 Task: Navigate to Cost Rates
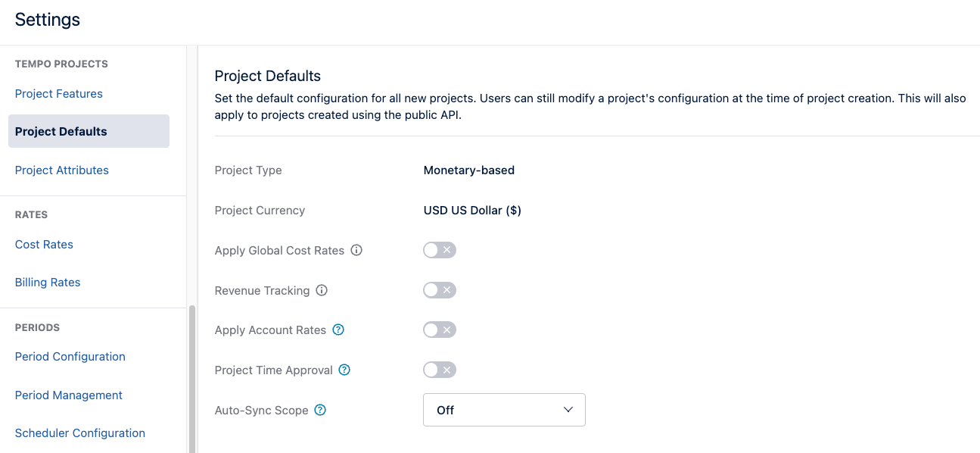pos(44,244)
